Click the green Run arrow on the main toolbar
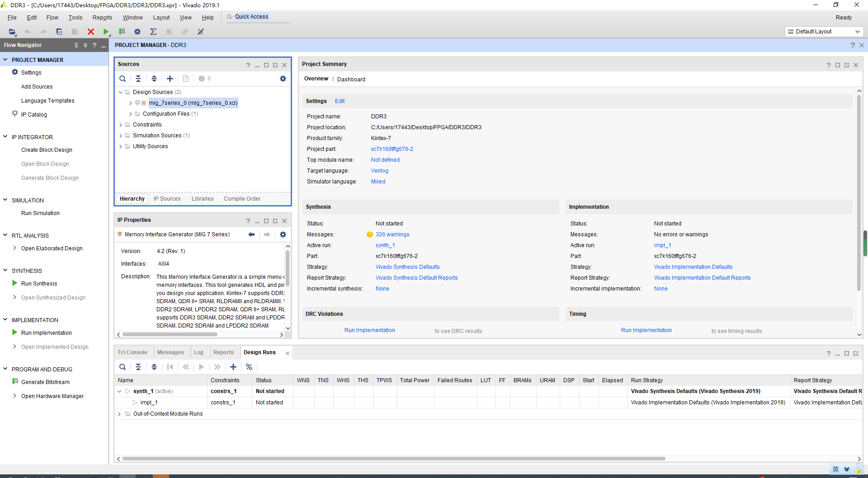 106,32
